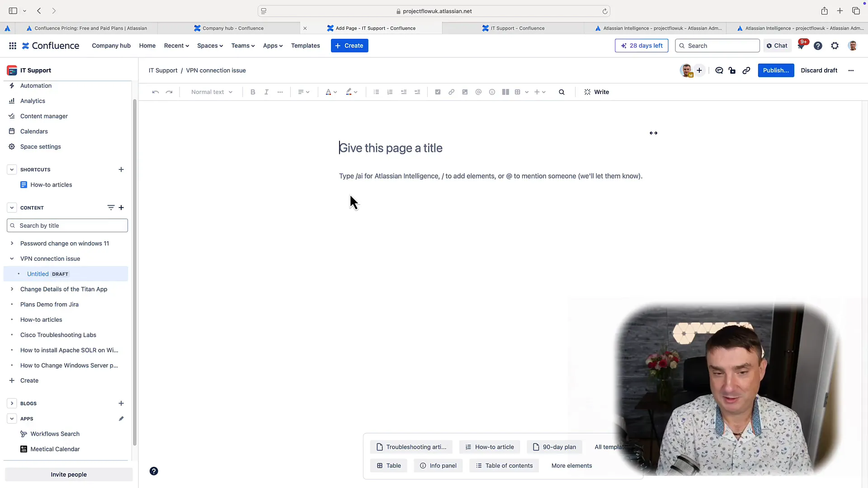Expand the Password change on Windows 11
This screenshot has width=868, height=488.
pyautogui.click(x=12, y=243)
